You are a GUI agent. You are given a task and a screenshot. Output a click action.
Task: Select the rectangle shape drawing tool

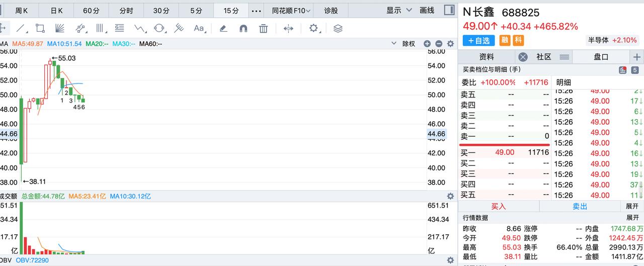(40, 28)
